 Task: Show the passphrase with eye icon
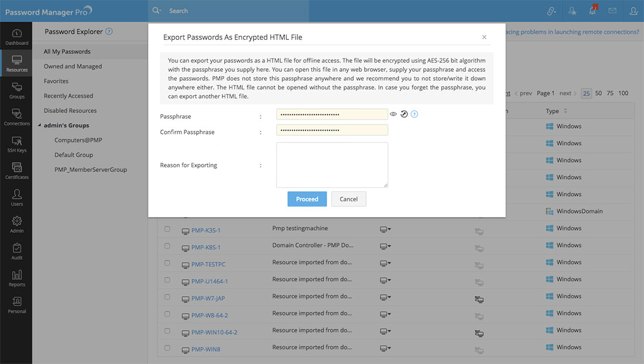tap(393, 114)
